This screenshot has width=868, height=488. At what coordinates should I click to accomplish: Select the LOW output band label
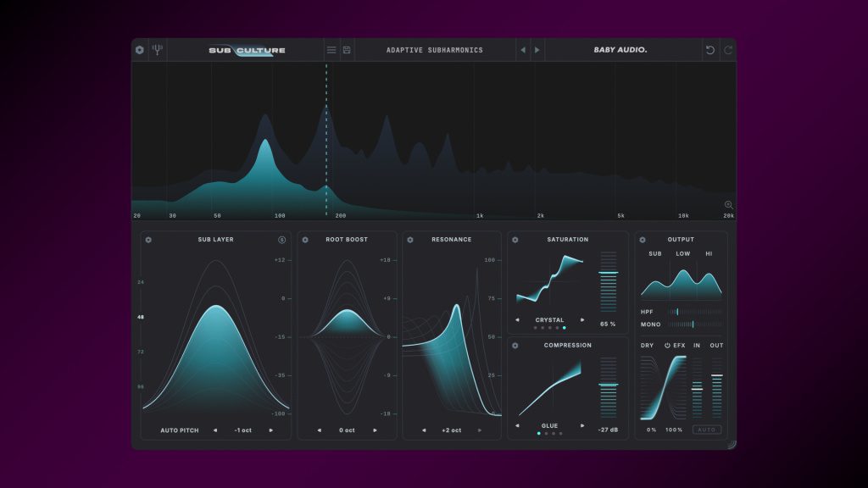pos(682,253)
